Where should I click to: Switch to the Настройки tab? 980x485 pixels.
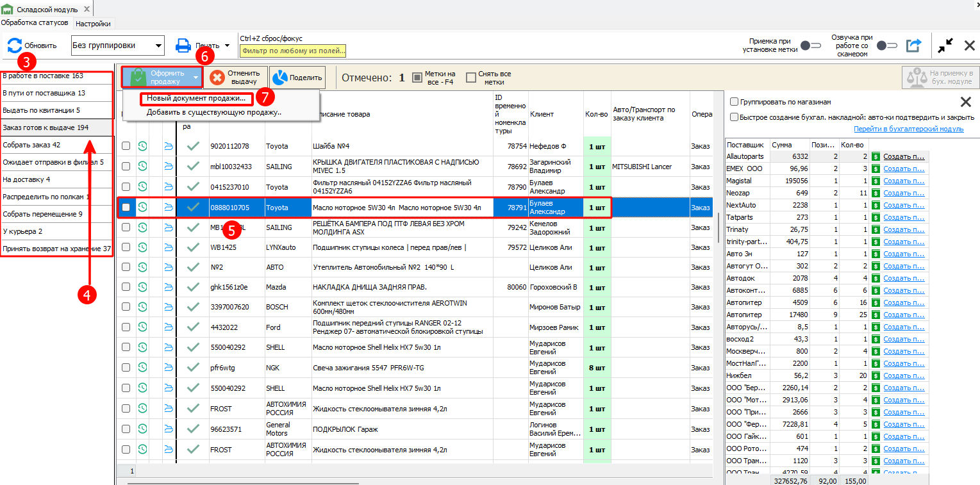click(x=93, y=24)
